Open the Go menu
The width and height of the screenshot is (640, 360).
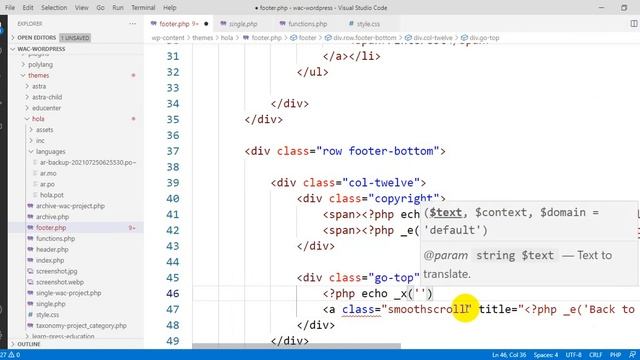tap(100, 8)
